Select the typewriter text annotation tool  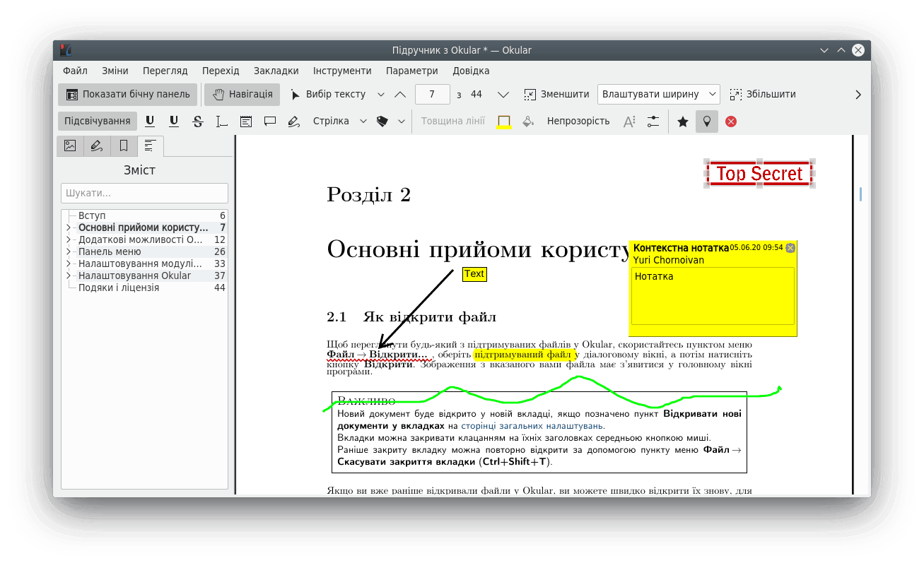click(222, 122)
